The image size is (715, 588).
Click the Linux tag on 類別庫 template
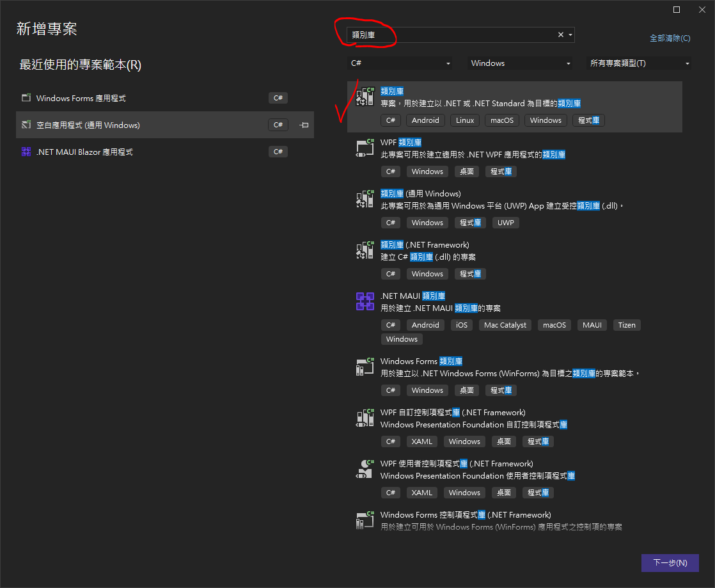[465, 120]
